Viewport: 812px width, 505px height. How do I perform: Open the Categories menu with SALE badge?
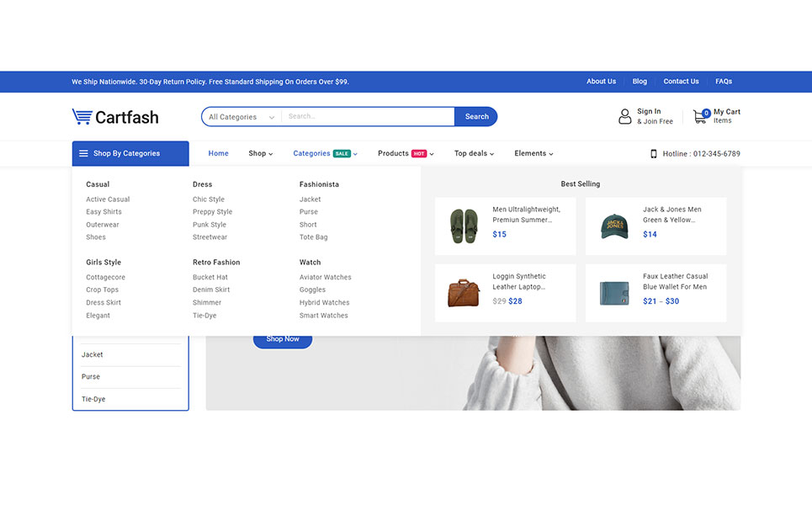(x=325, y=153)
